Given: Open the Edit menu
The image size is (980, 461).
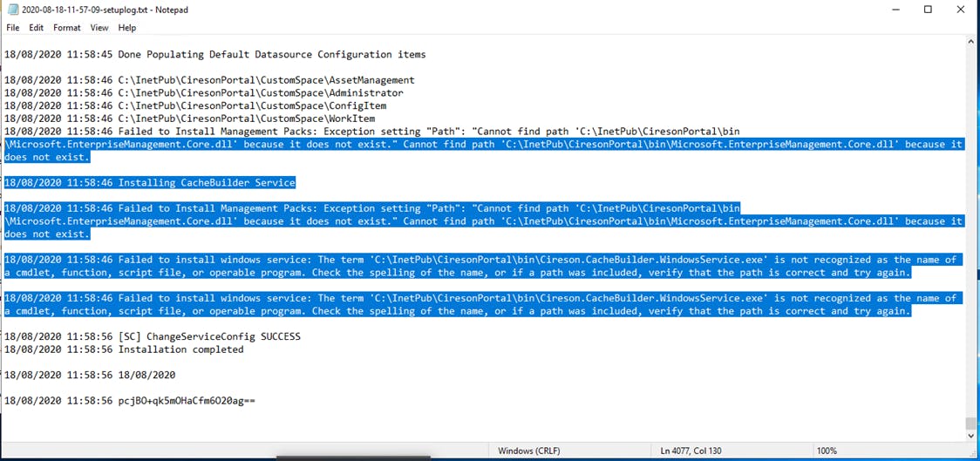Looking at the screenshot, I should tap(37, 28).
